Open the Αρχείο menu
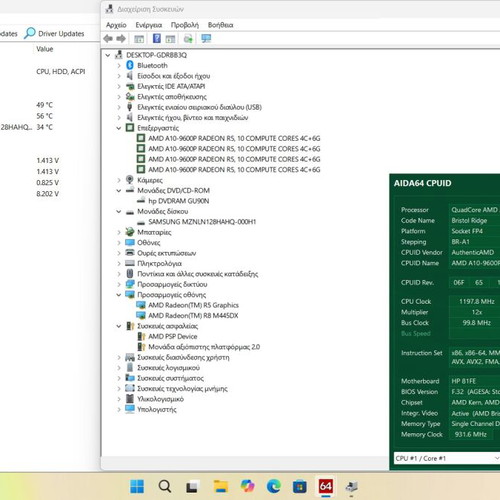500x500 pixels. click(116, 25)
